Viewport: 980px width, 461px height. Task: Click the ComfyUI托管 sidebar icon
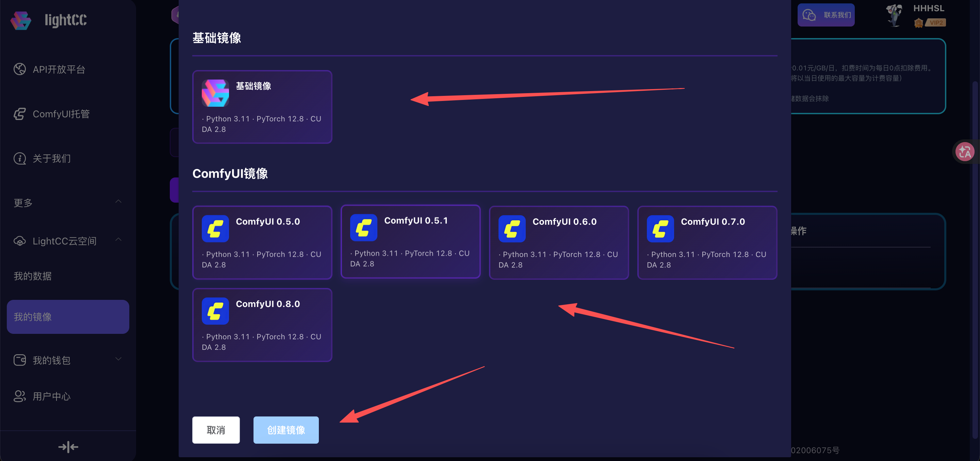20,114
